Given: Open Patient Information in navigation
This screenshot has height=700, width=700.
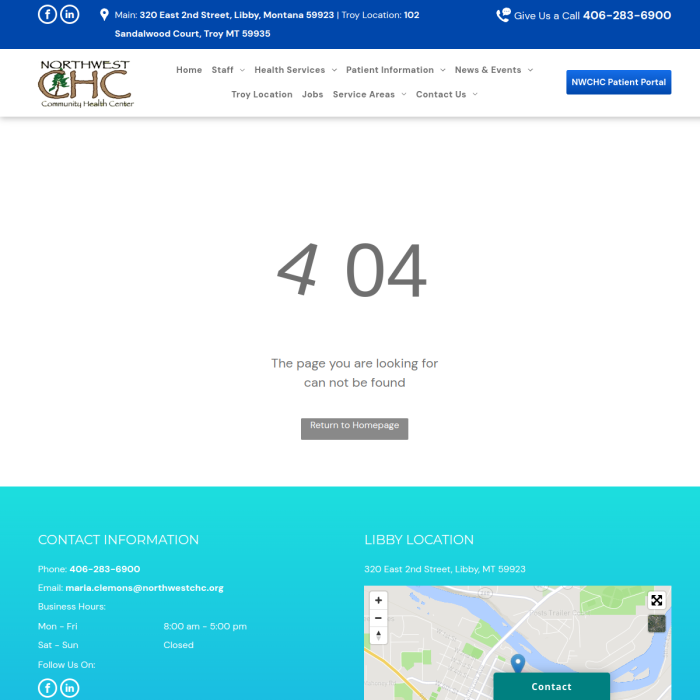Looking at the screenshot, I should (390, 70).
